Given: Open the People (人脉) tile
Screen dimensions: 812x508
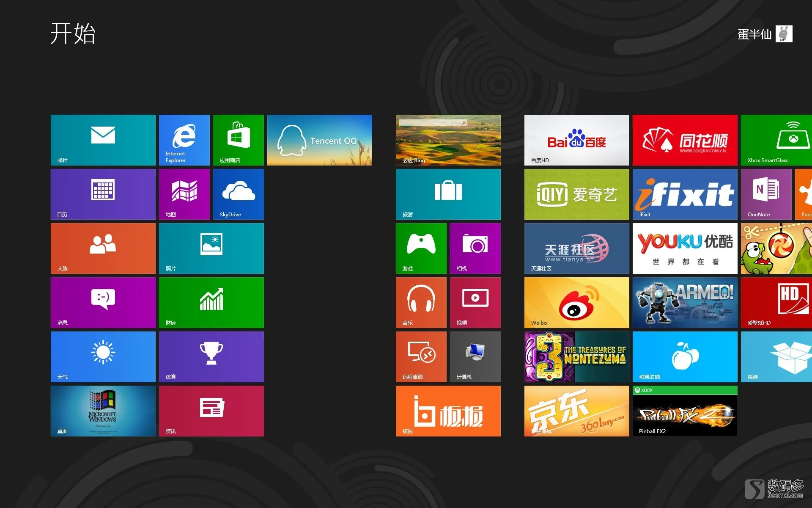Looking at the screenshot, I should pyautogui.click(x=103, y=248).
